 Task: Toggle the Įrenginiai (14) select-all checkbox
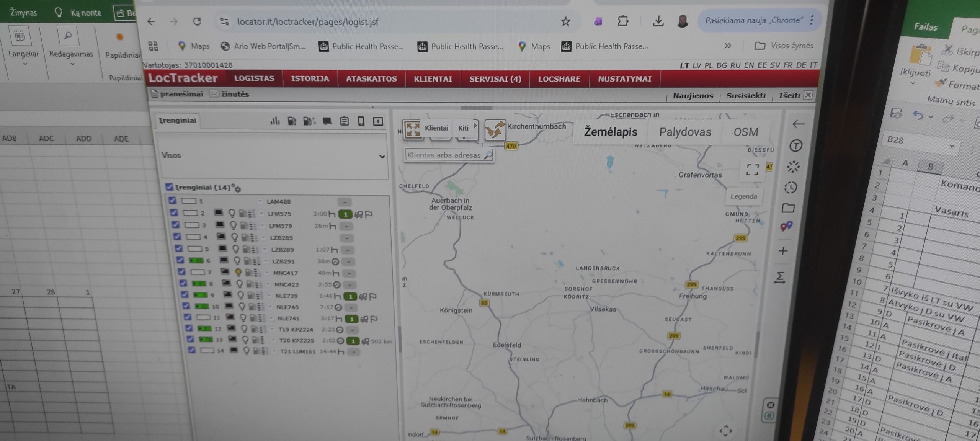169,187
